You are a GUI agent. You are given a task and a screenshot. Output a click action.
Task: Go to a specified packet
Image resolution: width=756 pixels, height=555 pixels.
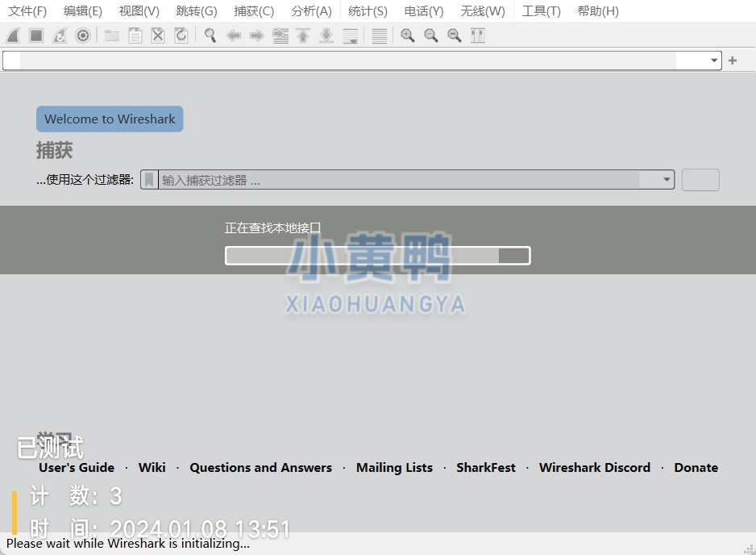tap(280, 35)
